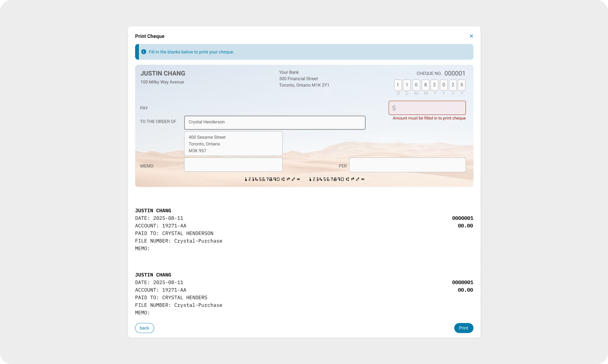Click the payee name field, Crystal Henderson
Screen dimensions: 608x364
point(274,123)
